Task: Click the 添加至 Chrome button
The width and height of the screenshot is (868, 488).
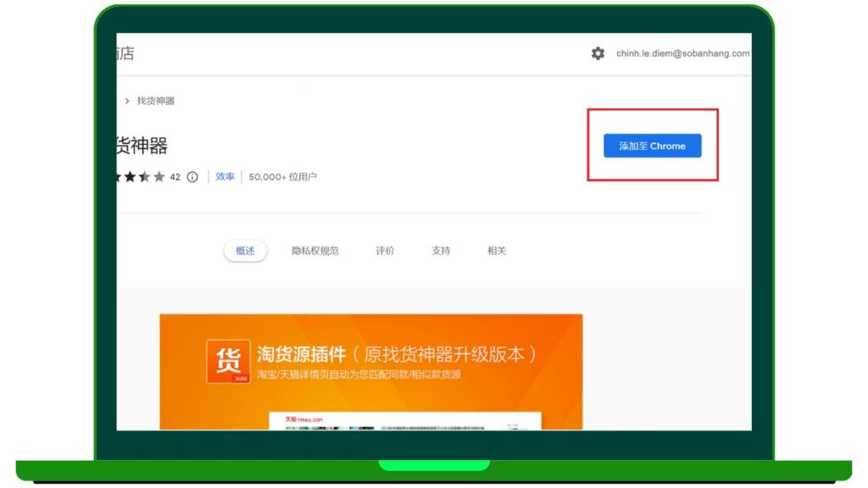Action: click(652, 146)
